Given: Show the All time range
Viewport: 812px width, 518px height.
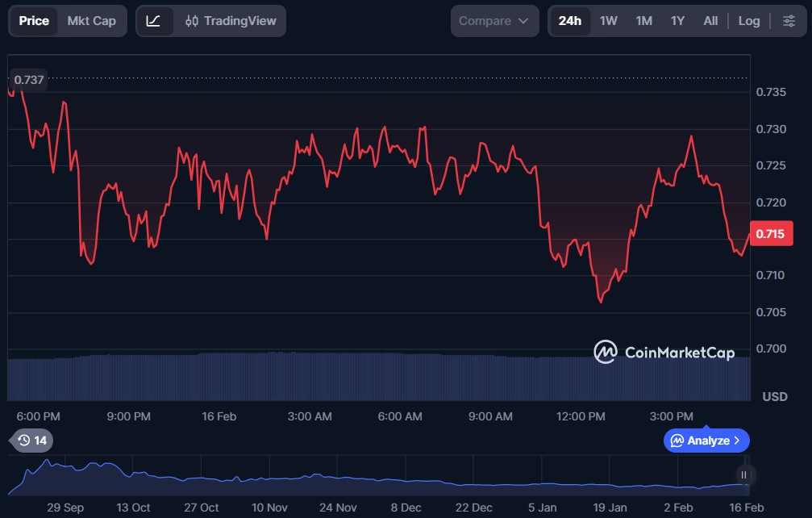Looking at the screenshot, I should [710, 21].
